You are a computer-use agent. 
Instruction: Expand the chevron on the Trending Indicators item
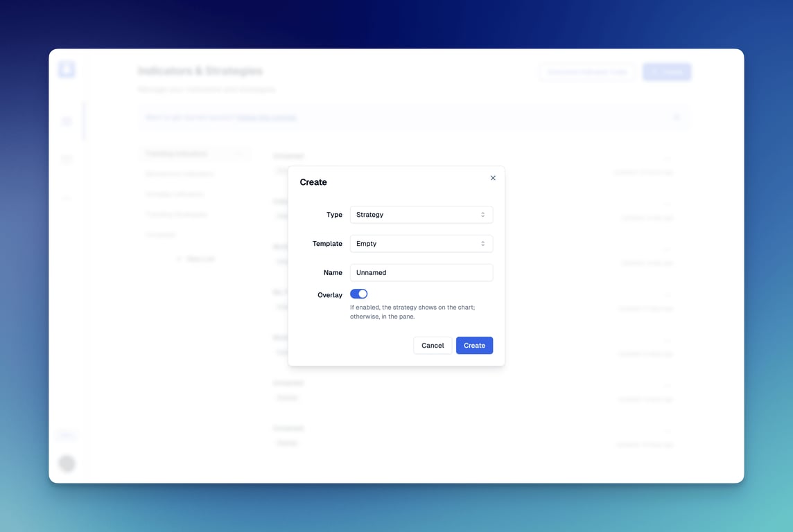(x=239, y=154)
